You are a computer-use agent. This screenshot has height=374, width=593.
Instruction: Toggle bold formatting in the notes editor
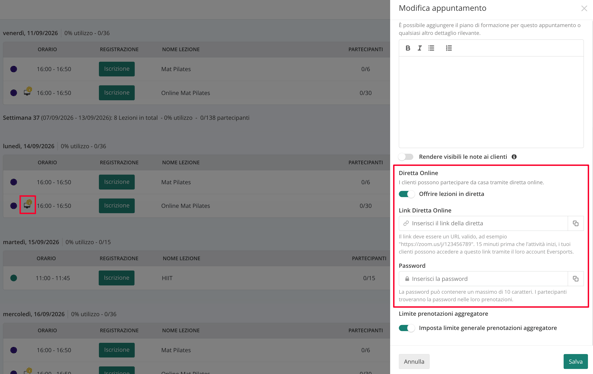click(408, 48)
